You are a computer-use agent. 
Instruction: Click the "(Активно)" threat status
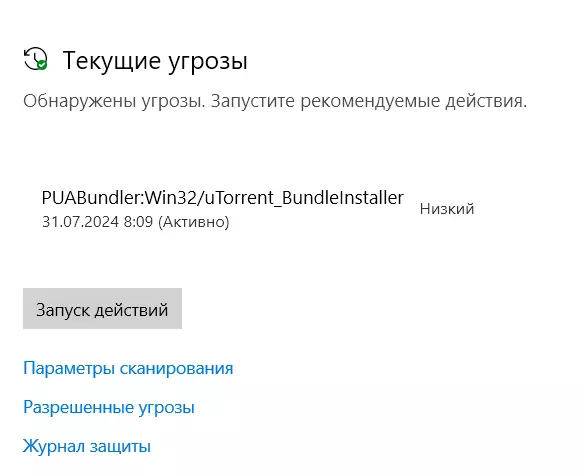[x=193, y=222]
